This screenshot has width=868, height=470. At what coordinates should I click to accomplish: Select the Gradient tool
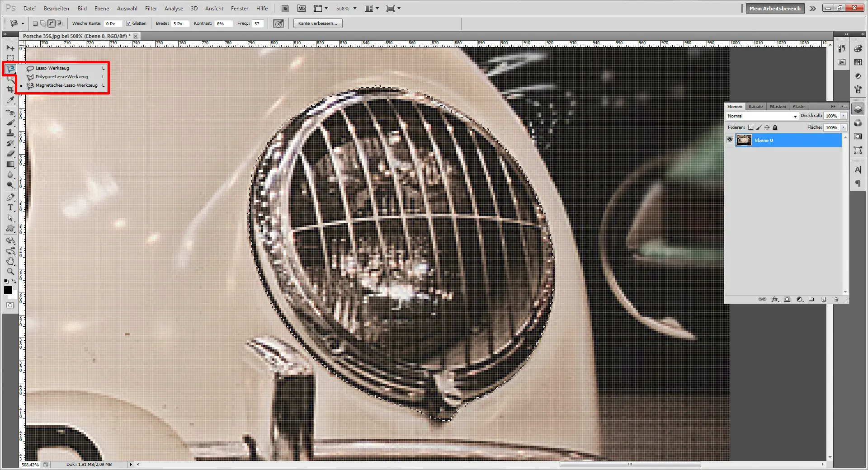pyautogui.click(x=10, y=164)
